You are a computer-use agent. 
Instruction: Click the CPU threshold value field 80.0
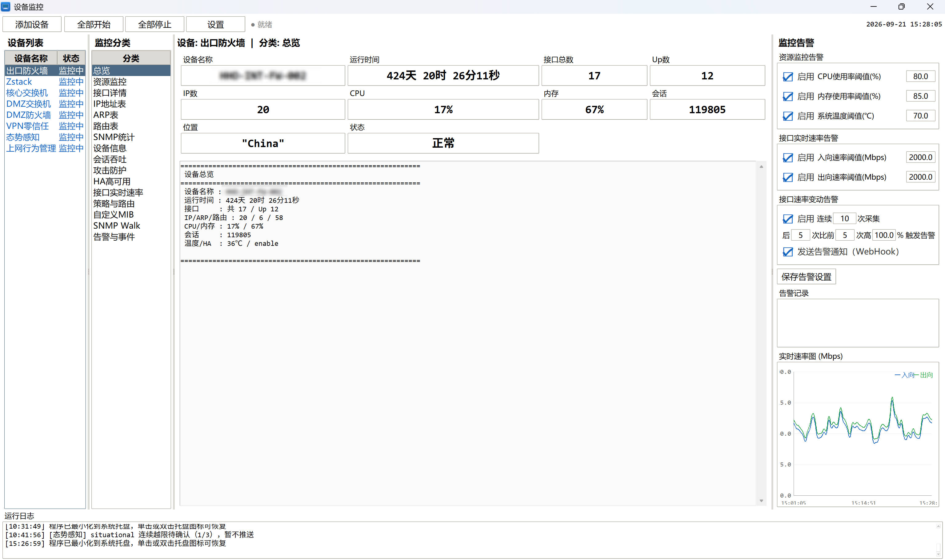point(920,76)
